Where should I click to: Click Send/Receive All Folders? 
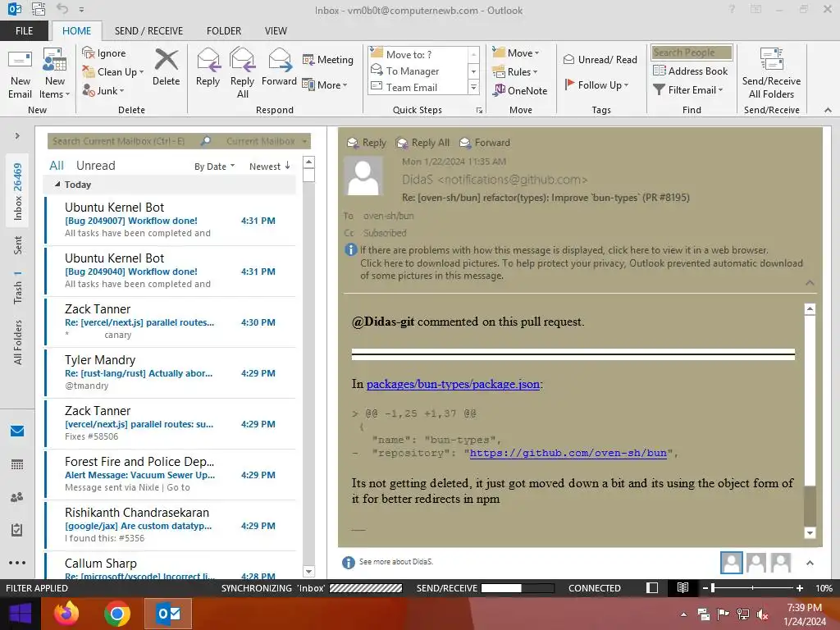tap(771, 74)
